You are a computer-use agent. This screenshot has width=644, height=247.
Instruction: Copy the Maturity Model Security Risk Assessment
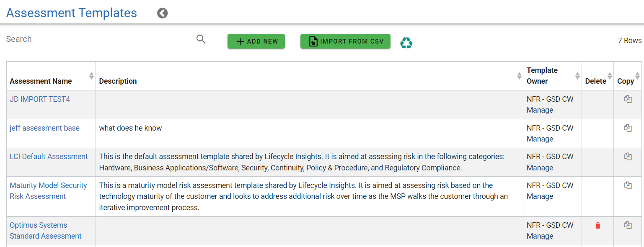point(628,185)
